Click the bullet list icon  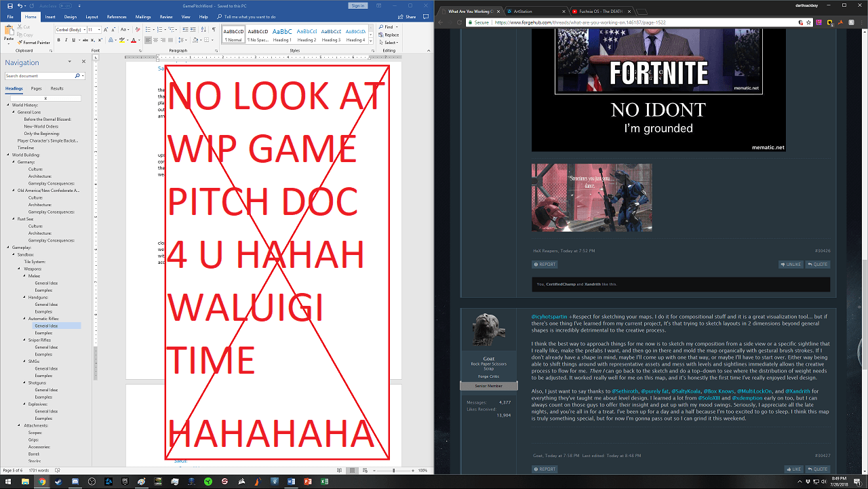(x=147, y=30)
